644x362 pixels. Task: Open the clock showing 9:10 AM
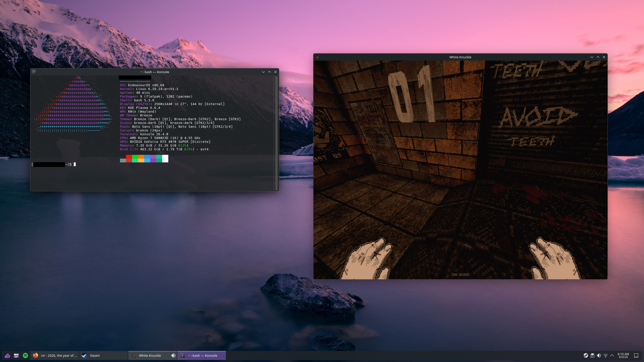(x=623, y=355)
